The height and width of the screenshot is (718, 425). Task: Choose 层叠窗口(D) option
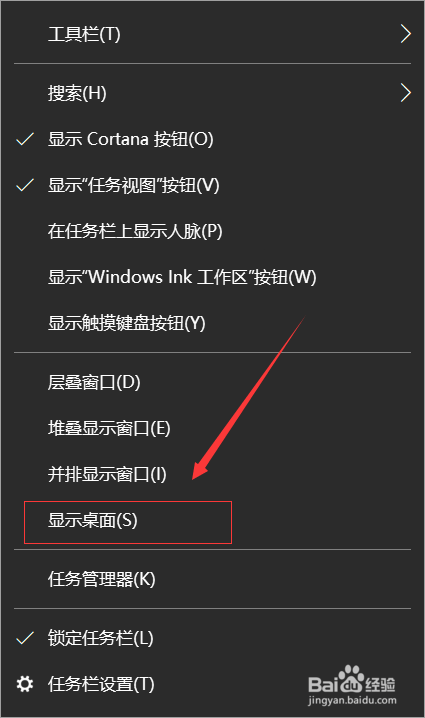coord(212,382)
